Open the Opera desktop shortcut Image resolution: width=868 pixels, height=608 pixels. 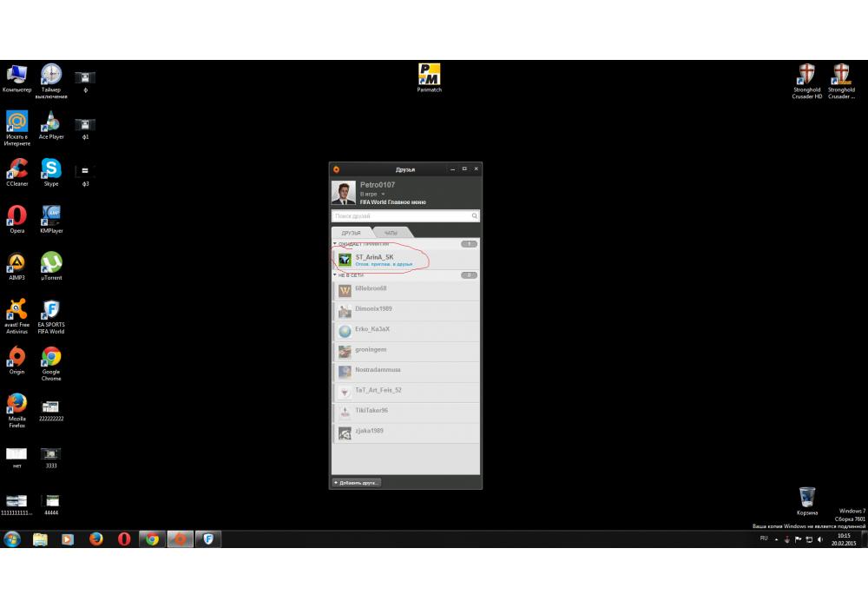[x=16, y=219]
